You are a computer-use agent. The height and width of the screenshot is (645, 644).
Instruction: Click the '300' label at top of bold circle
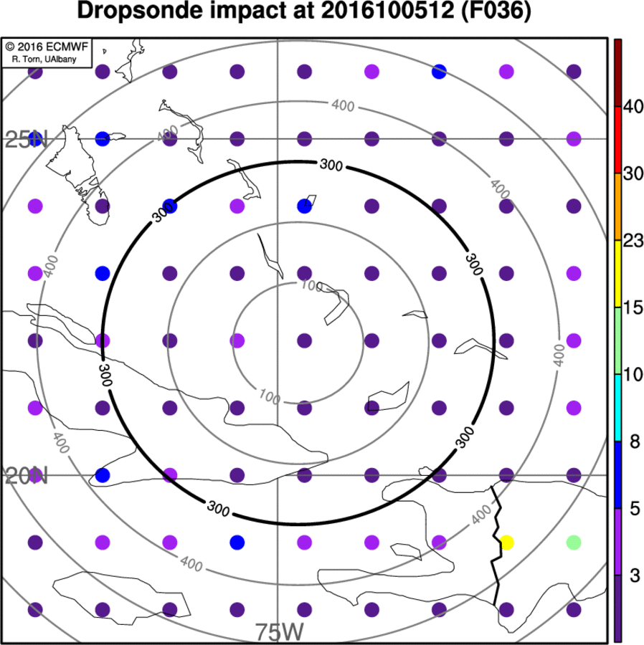coord(331,165)
